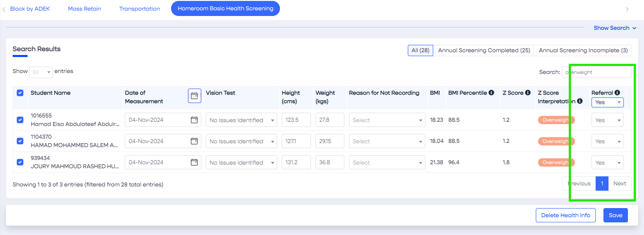Open the Show entries count dropdown

pyautogui.click(x=41, y=72)
